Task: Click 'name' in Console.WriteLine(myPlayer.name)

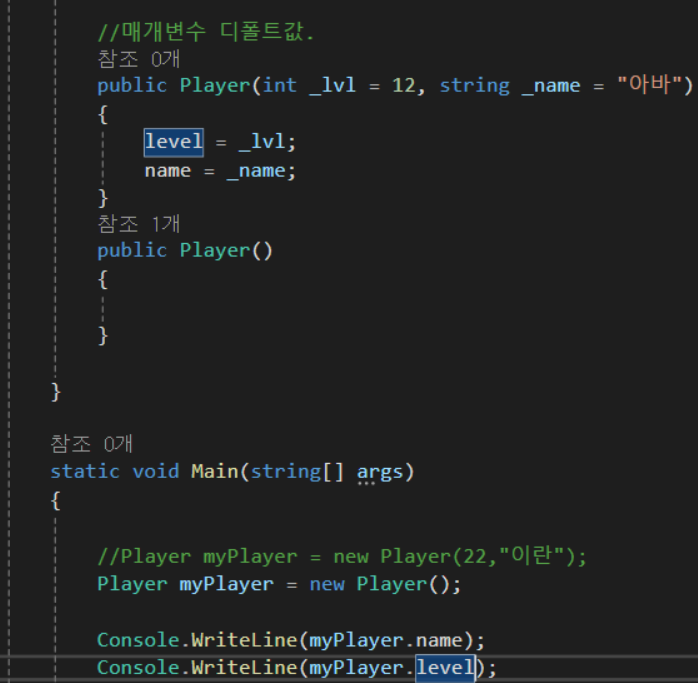Action: coord(439,641)
